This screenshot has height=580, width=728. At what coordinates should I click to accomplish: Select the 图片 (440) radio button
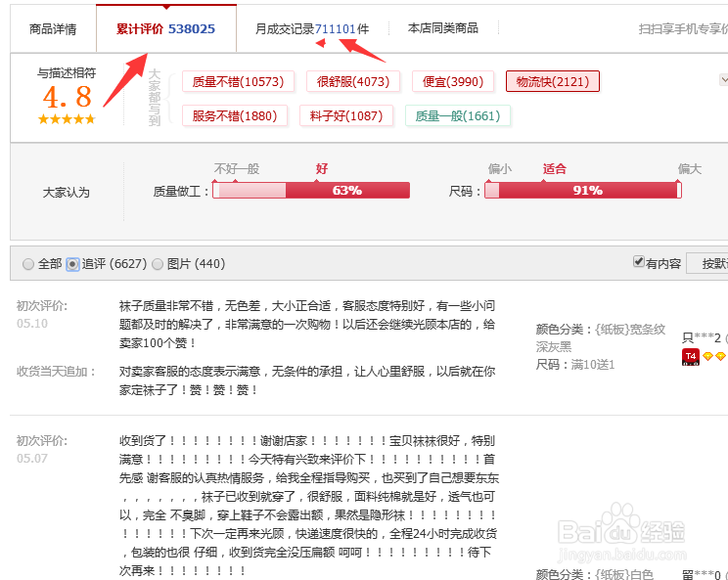[x=158, y=264]
